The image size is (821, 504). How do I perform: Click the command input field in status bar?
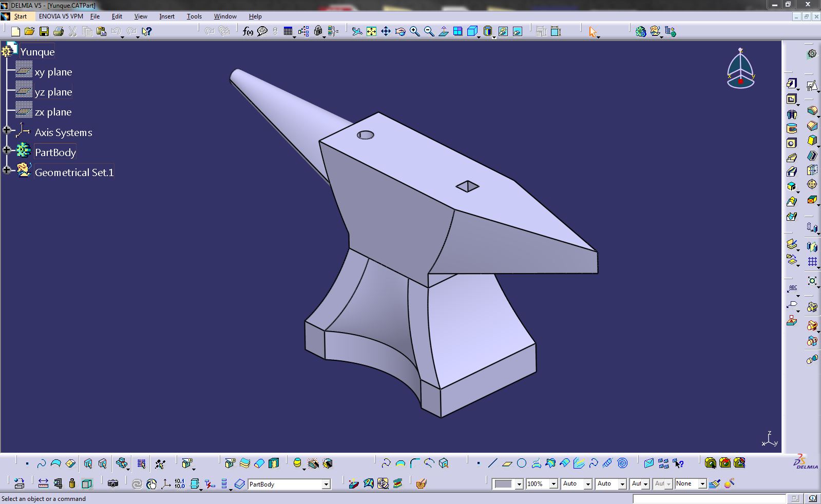pos(709,498)
